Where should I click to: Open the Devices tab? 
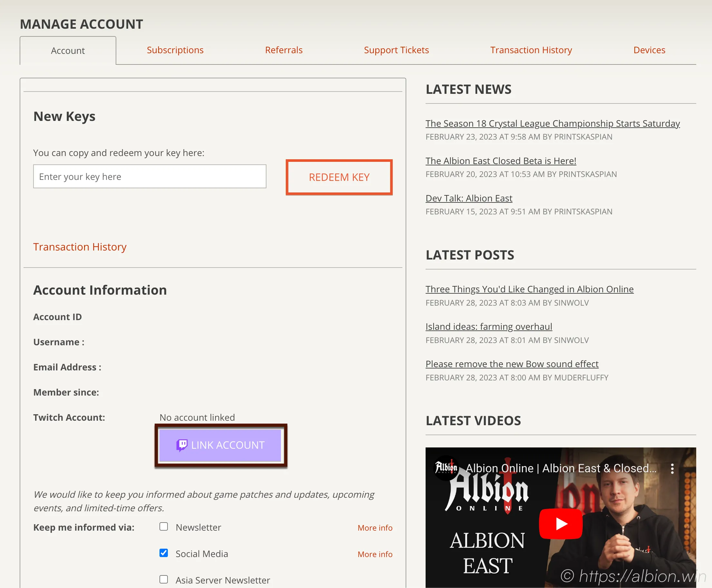(x=649, y=50)
